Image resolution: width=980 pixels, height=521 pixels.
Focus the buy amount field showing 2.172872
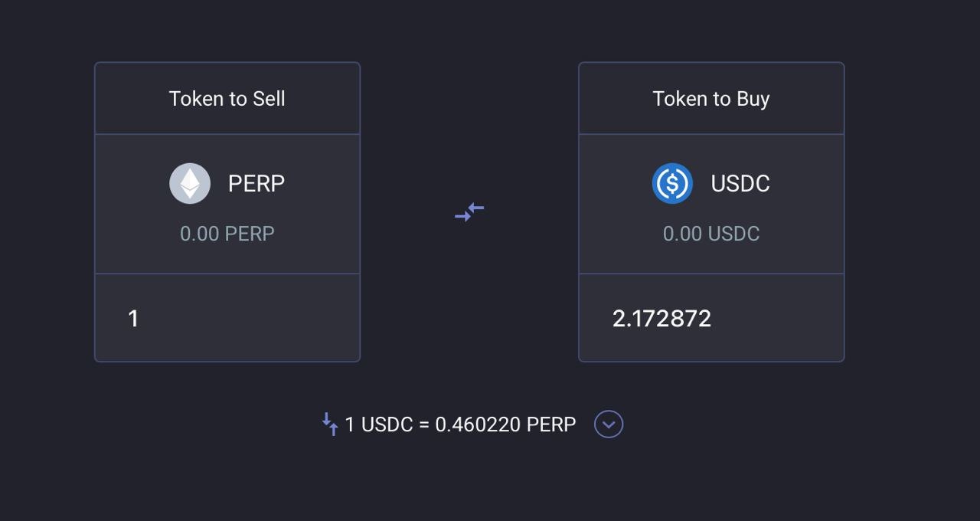pos(711,317)
